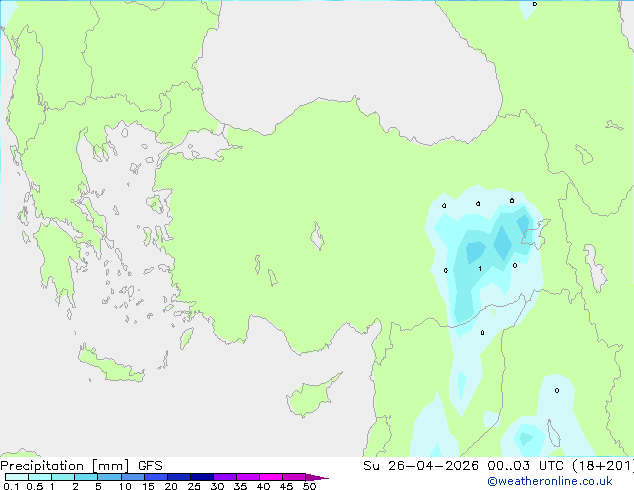Screen dimensions: 634x490
Task: Click the '0.5' legend scale label
Action: click(35, 486)
